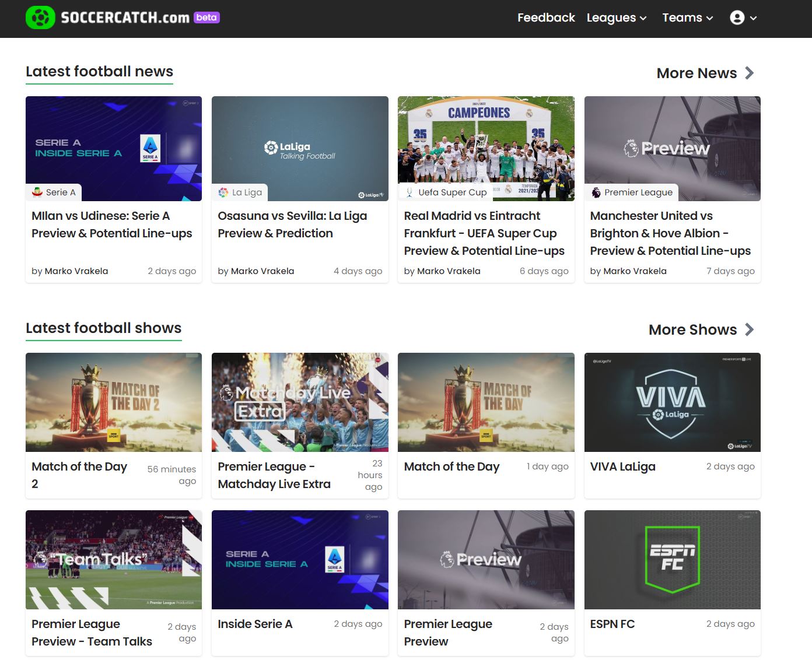
Task: Click the beta badge next to the logo
Action: (206, 17)
